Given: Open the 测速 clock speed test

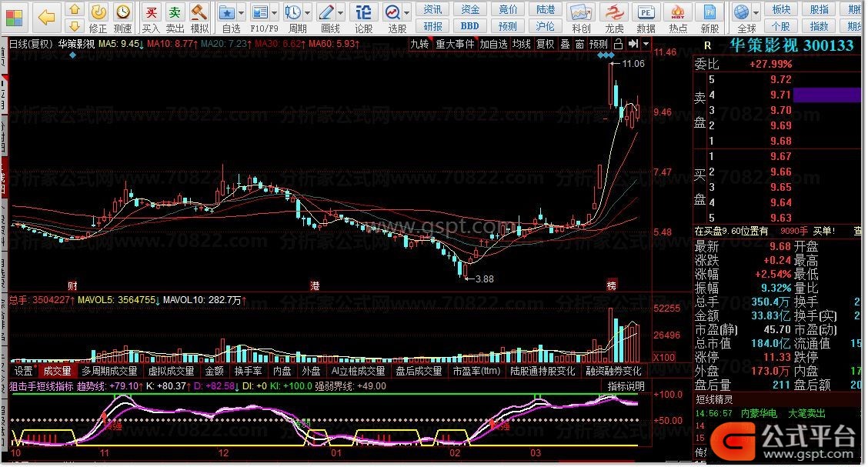Looking at the screenshot, I should 123,12.
